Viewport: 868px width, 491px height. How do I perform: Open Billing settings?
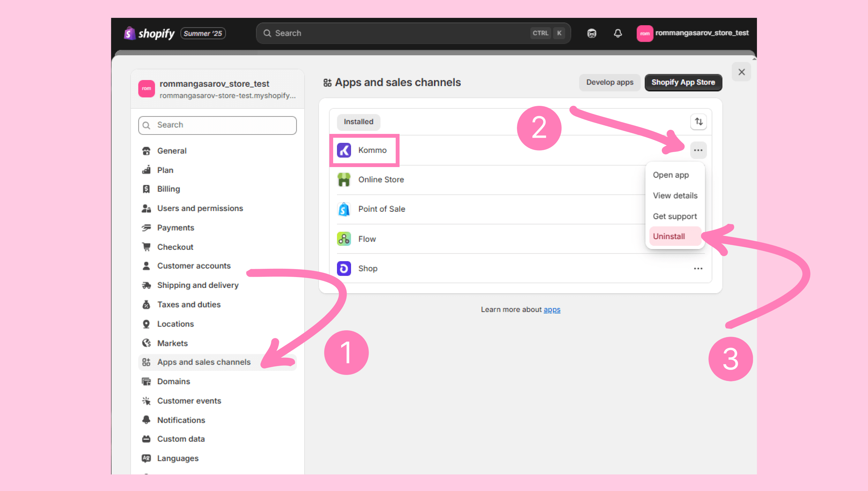[x=217, y=189]
